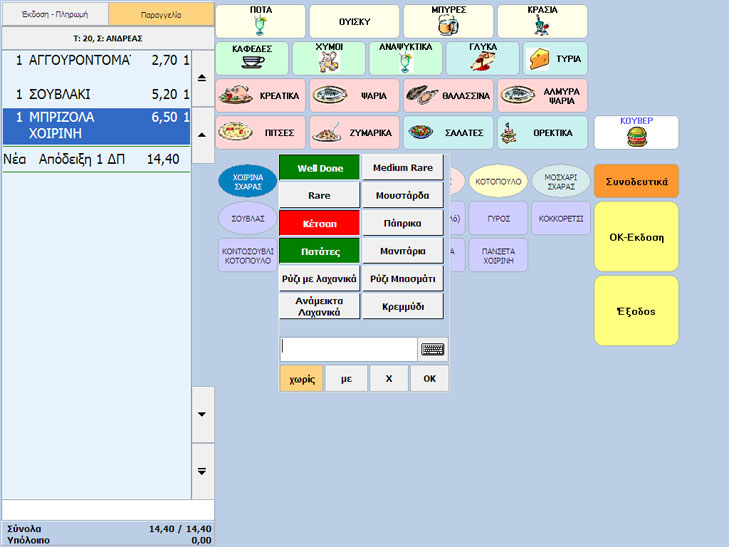Toggle the Well Done option
The image size is (729, 547).
click(x=318, y=168)
